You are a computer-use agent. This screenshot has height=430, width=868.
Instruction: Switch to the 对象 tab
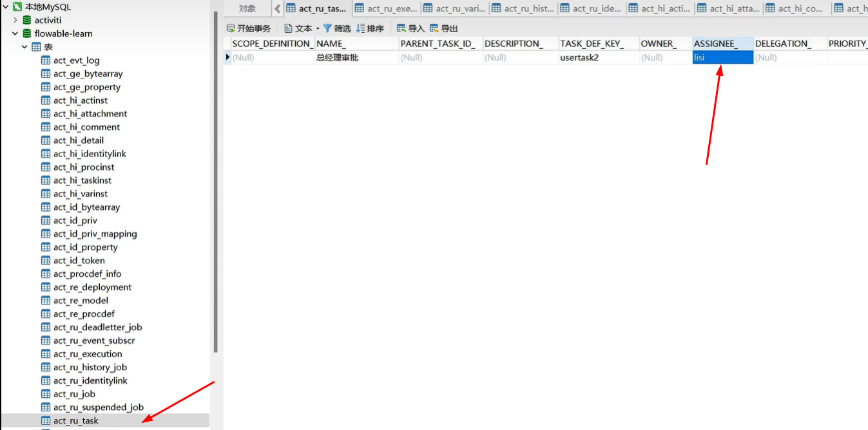tap(247, 8)
